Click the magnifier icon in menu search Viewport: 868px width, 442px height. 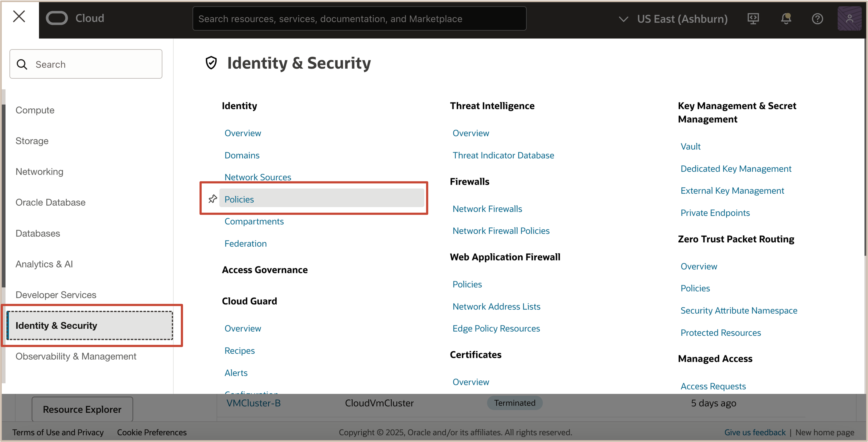22,64
